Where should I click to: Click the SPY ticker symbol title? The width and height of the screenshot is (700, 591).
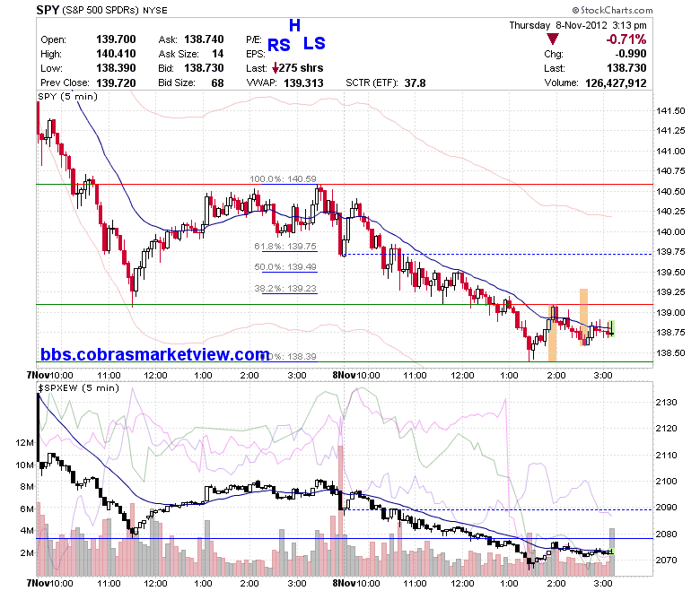pyautogui.click(x=48, y=10)
